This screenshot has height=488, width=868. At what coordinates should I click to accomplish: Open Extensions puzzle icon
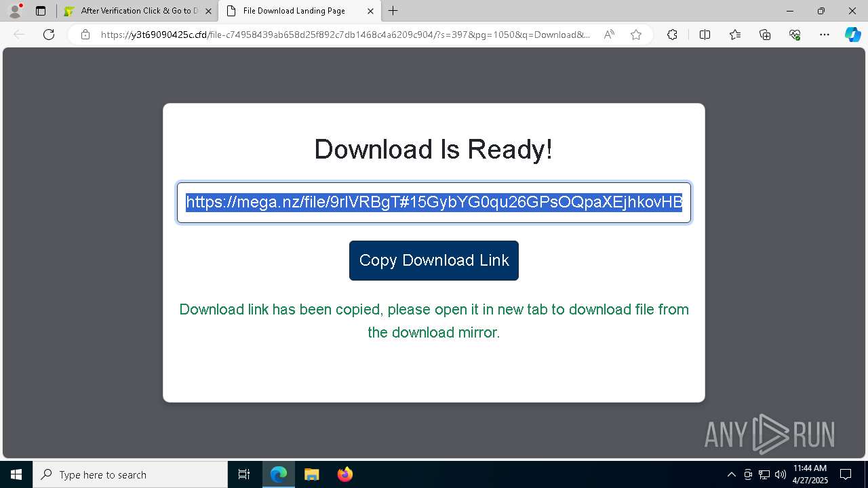point(672,35)
